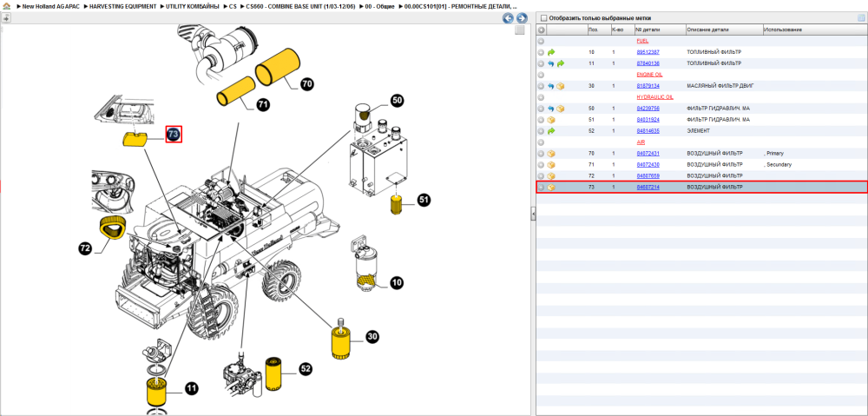
Task: Open part number 81879134 link
Action: (648, 86)
